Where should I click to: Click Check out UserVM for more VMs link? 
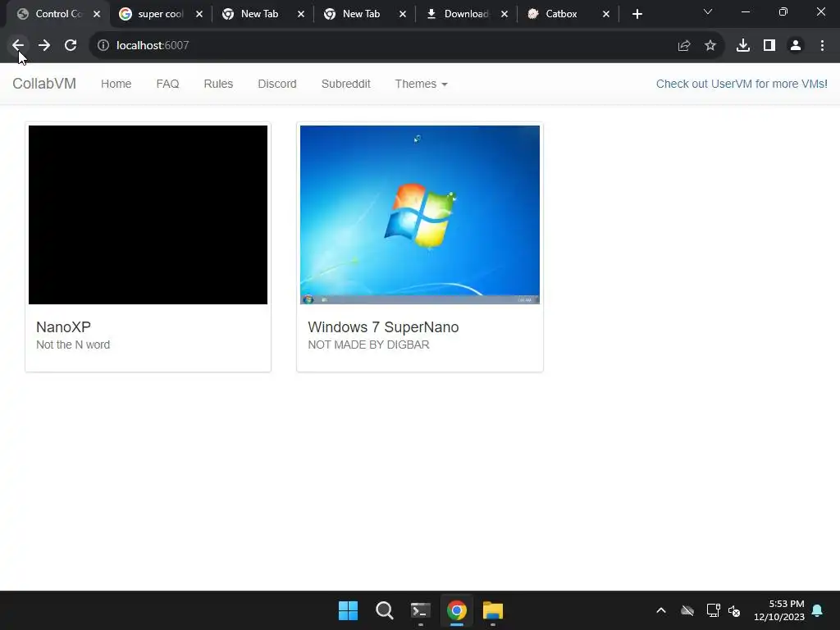[x=742, y=84]
